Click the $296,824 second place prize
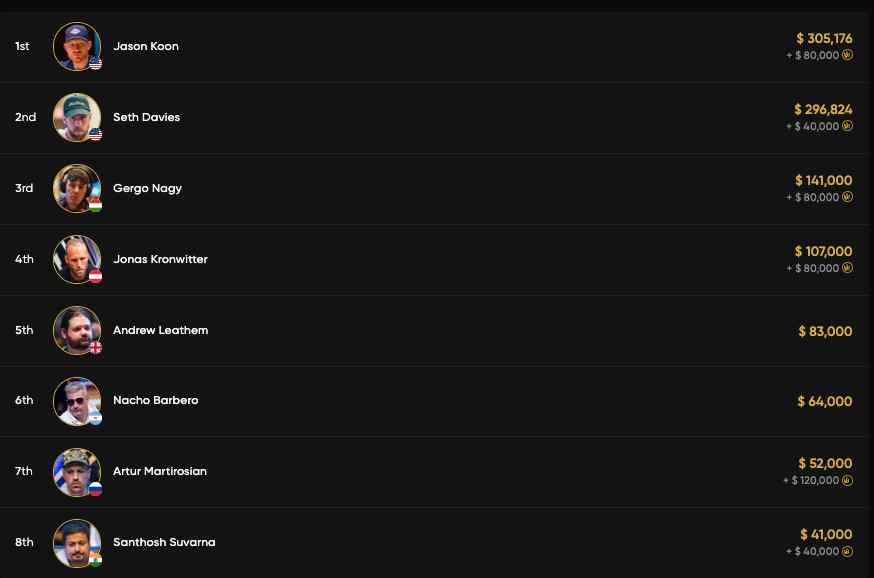 point(823,109)
